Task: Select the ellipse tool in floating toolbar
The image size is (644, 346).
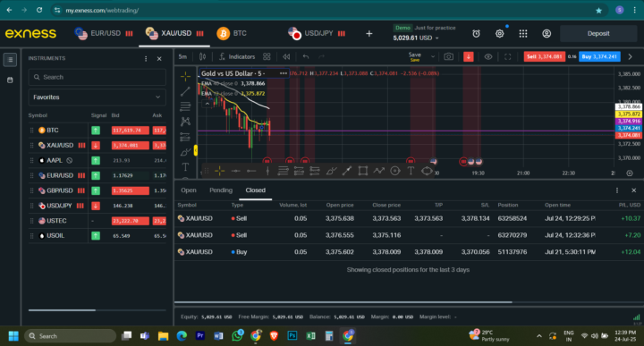Action: [x=427, y=171]
